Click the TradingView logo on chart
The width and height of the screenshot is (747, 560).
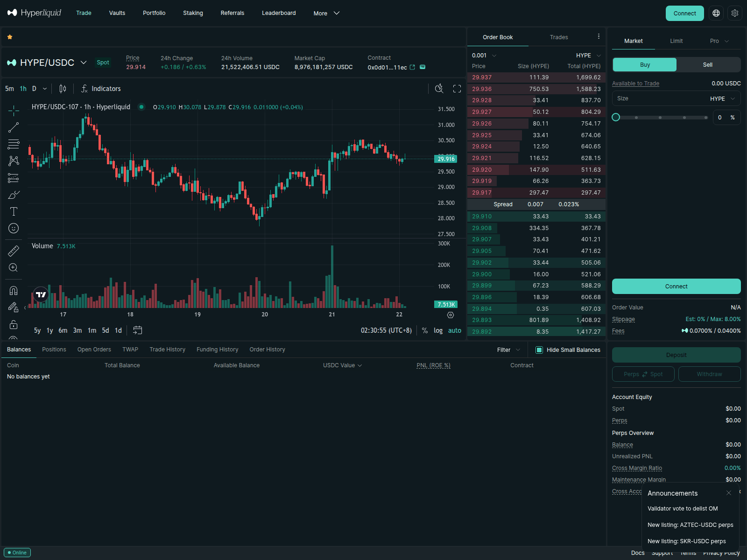(41, 294)
